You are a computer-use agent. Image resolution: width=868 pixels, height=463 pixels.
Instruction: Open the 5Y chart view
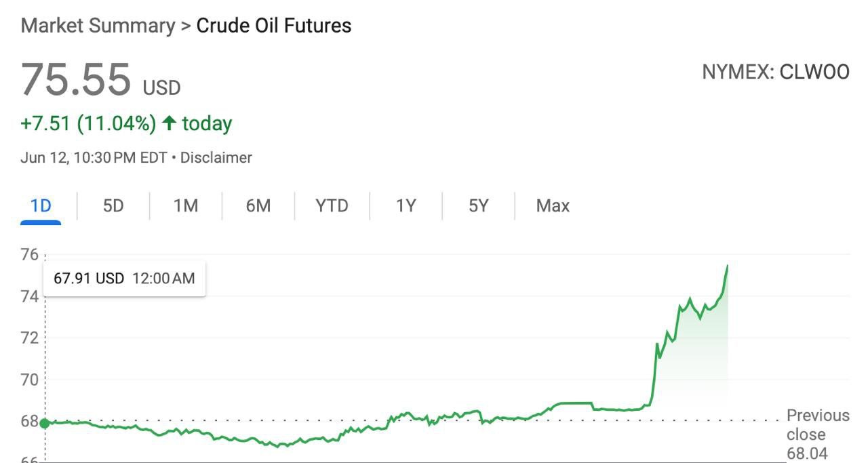pos(478,205)
